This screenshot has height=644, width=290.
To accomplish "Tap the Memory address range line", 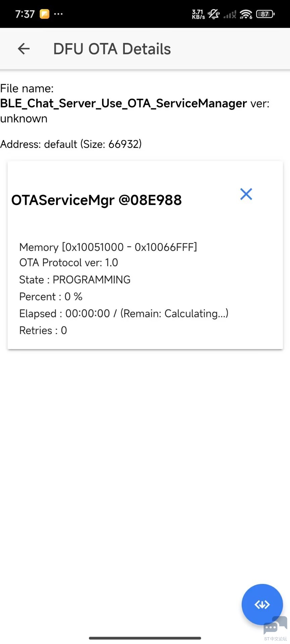I will click(x=108, y=247).
